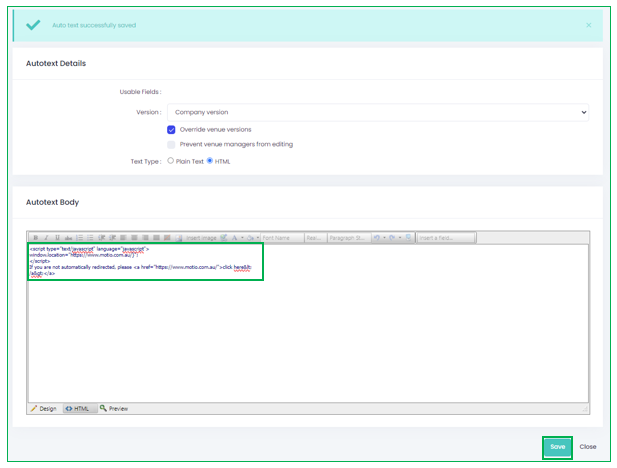Uncheck Override venue versions
617x468 pixels.
pos(171,129)
